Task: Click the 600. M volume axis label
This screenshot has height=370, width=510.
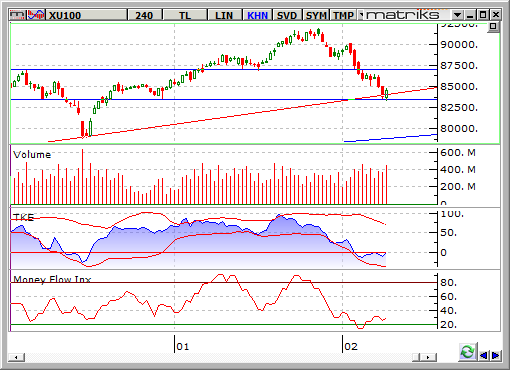Action: point(458,153)
